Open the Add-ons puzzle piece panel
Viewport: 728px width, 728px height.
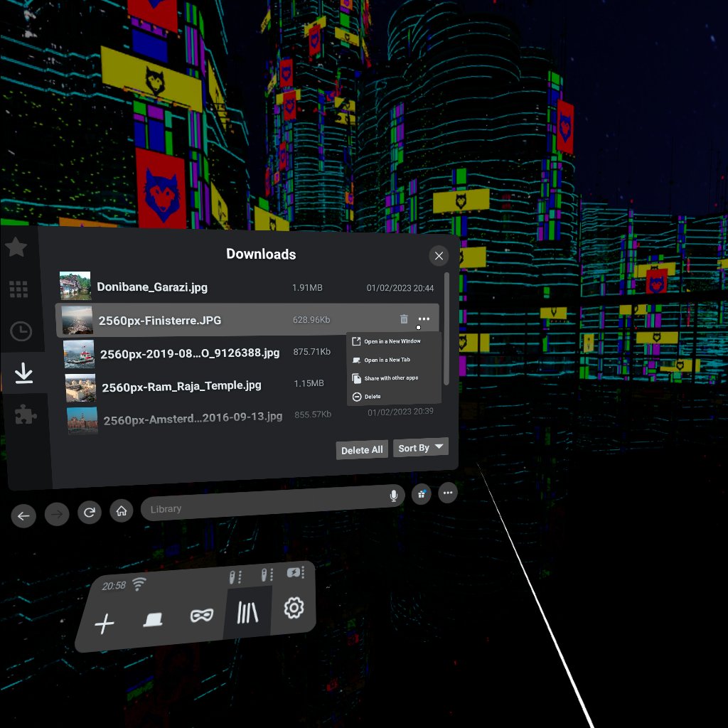coord(26,414)
